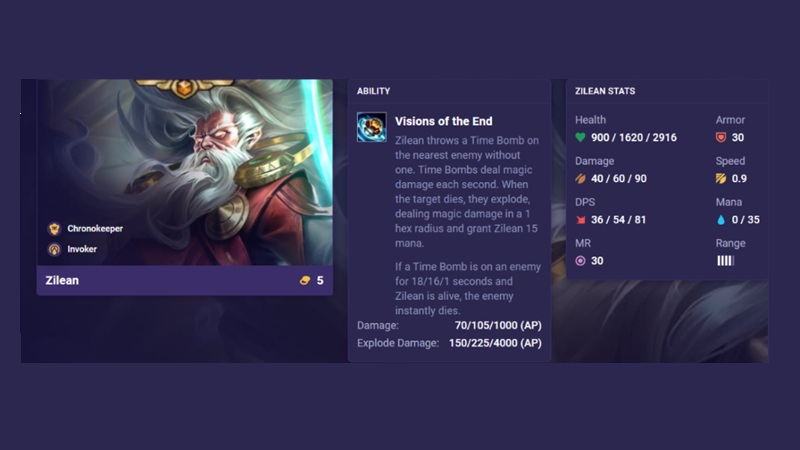The width and height of the screenshot is (800, 450).
Task: Click the Chronokeeper trait icon
Action: pos(55,229)
